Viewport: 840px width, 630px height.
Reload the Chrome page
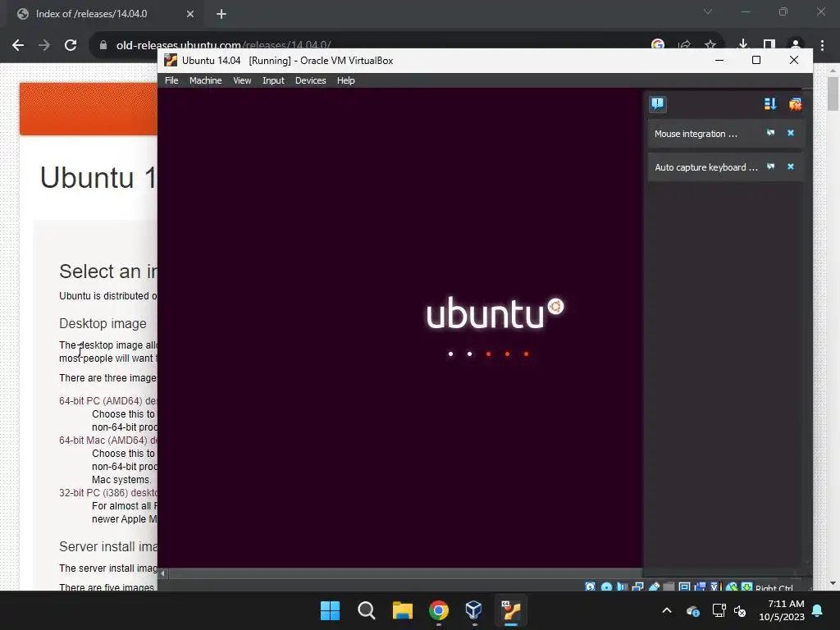coord(71,45)
